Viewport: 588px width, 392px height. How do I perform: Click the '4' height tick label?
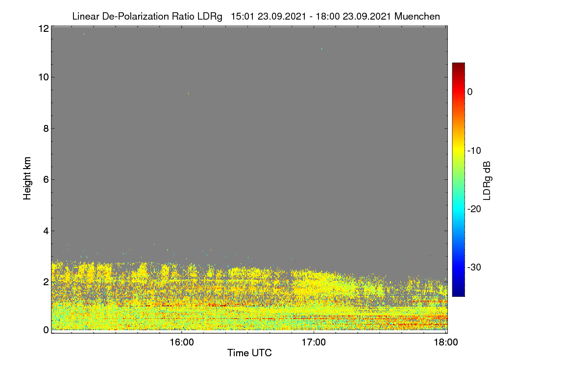pos(46,231)
